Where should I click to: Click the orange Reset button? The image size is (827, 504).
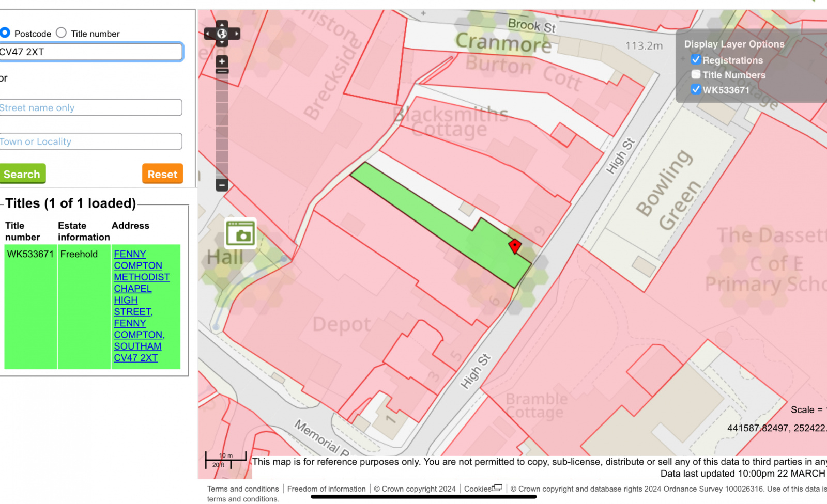click(162, 174)
